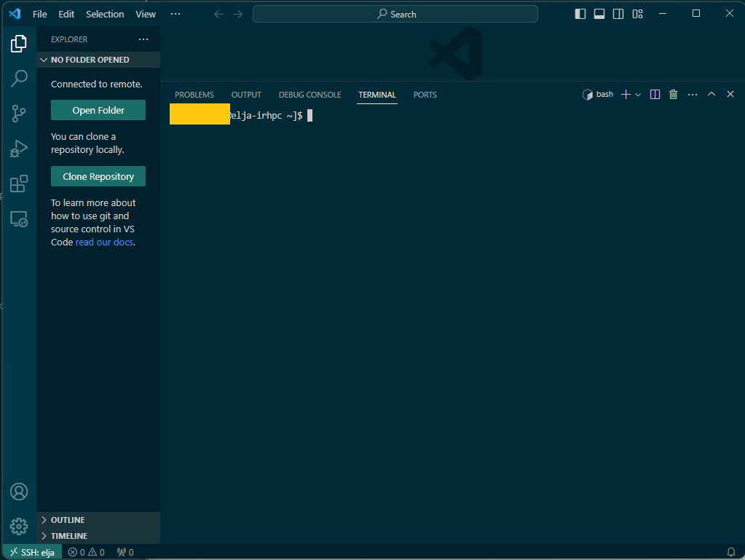Split the terminal using the split icon

[654, 94]
